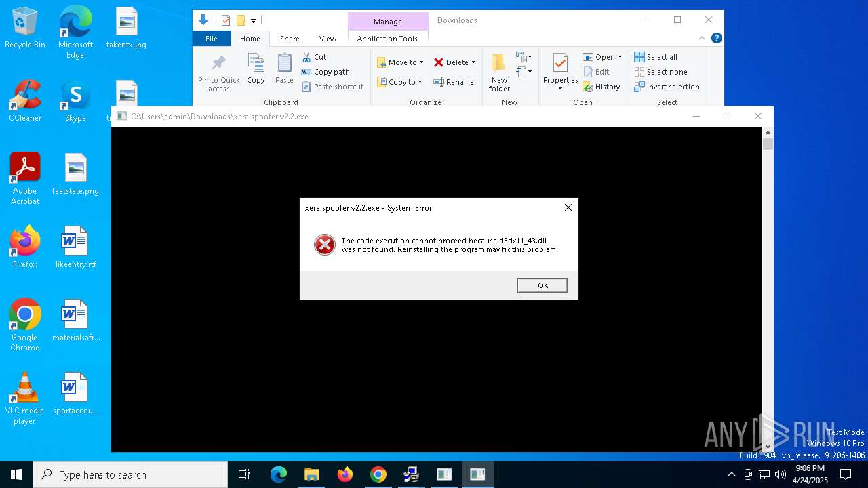Click Edit in the Open group

pos(597,72)
